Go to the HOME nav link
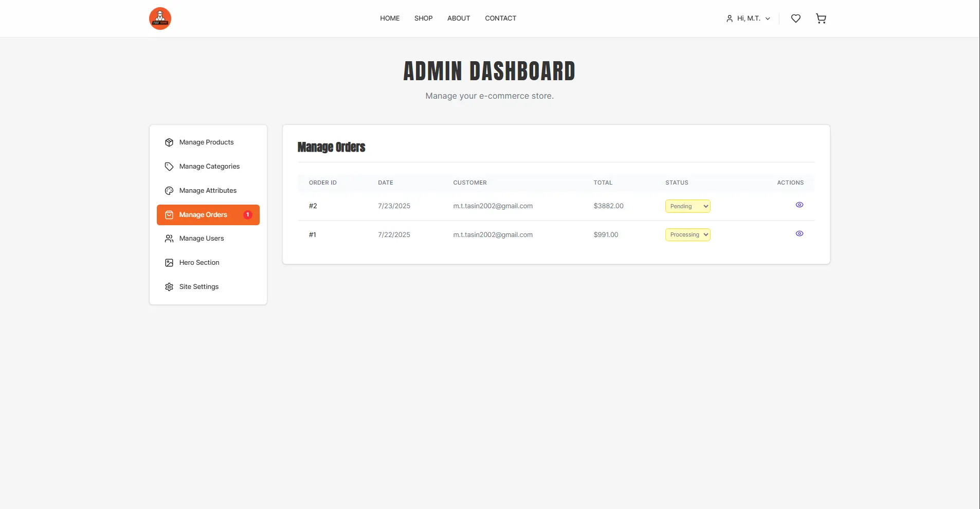Image resolution: width=980 pixels, height=509 pixels. click(x=390, y=19)
